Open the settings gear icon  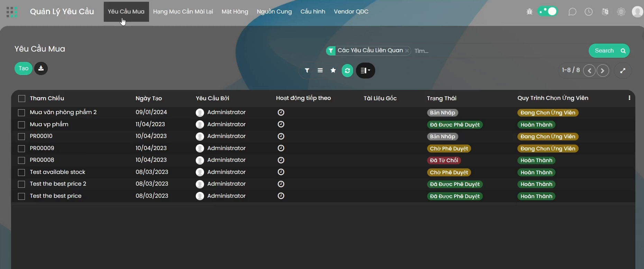click(621, 12)
